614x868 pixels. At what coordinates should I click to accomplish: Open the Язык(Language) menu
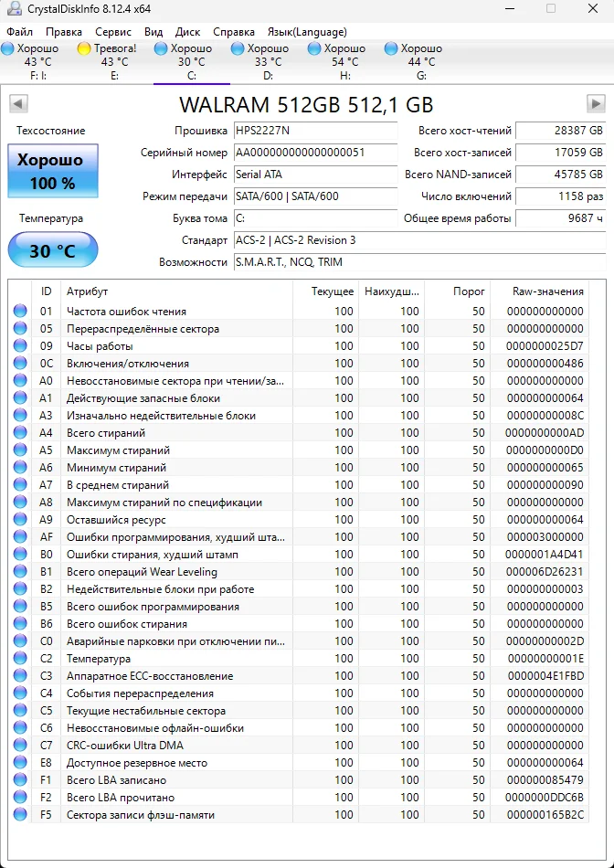(x=307, y=32)
